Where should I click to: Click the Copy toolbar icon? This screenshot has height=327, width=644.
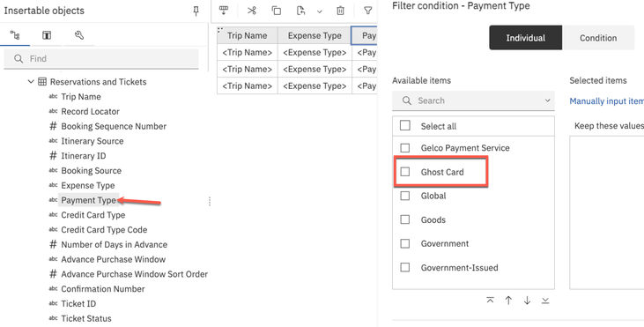pyautogui.click(x=277, y=11)
